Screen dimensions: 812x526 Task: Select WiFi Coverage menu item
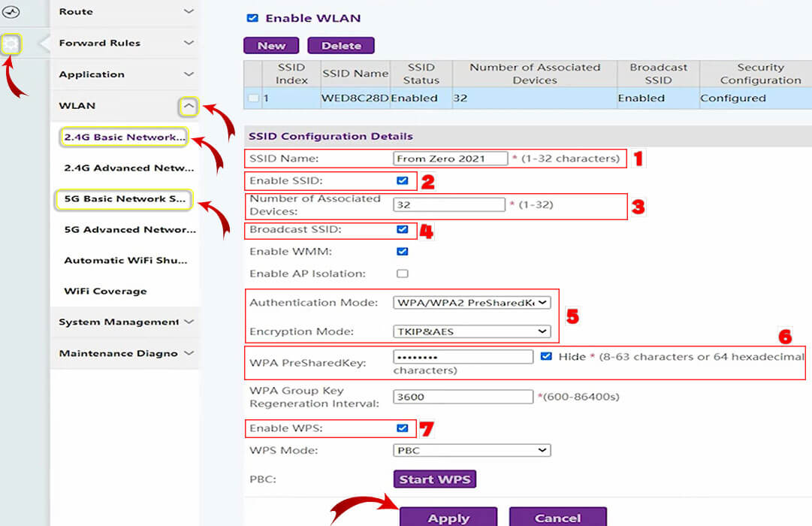click(x=105, y=291)
